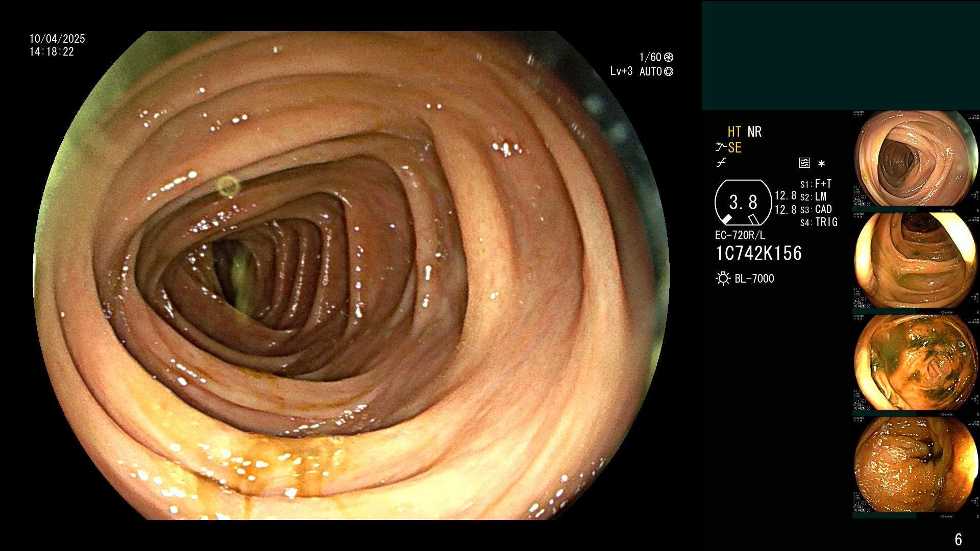Click the EC-720R/L scope model text
The width and height of the screenshot is (980, 551).
pyautogui.click(x=740, y=235)
